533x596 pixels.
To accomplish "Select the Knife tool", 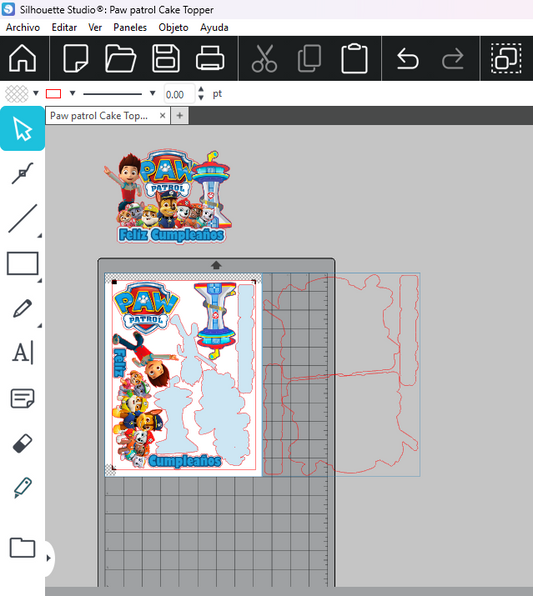I will 22,488.
